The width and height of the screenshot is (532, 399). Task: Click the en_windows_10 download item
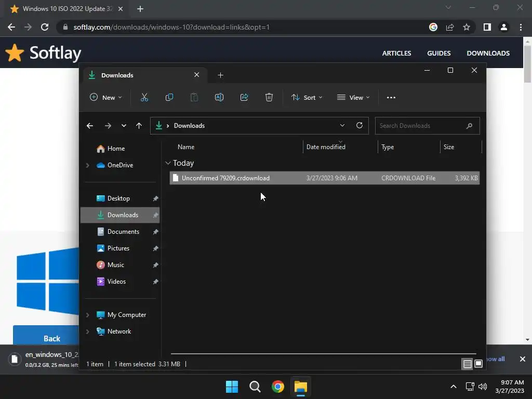pyautogui.click(x=44, y=359)
